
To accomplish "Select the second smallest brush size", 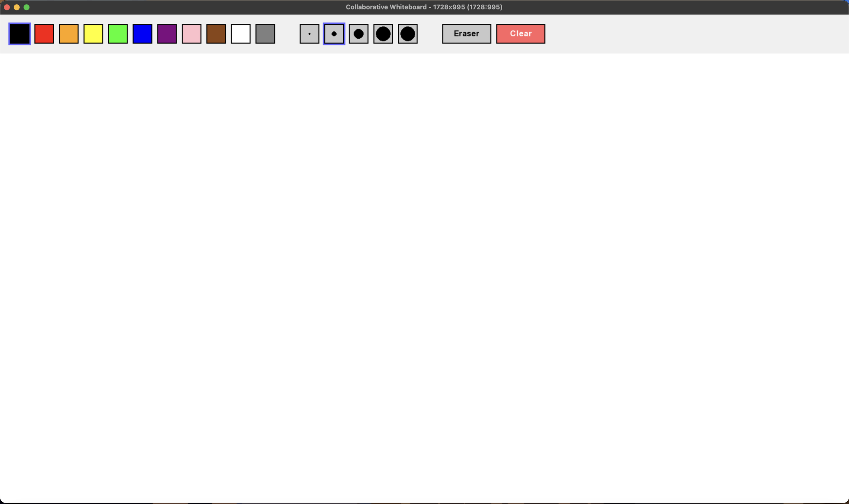I will coord(334,34).
